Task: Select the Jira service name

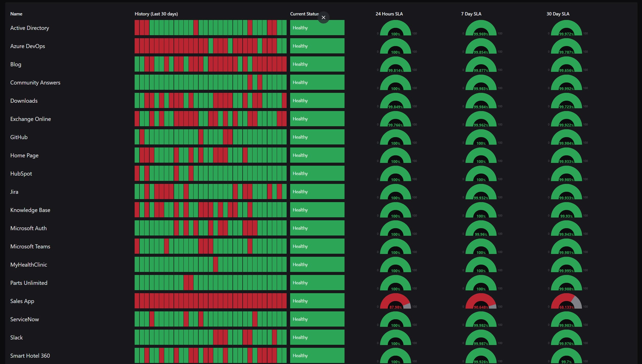Action: 14,192
